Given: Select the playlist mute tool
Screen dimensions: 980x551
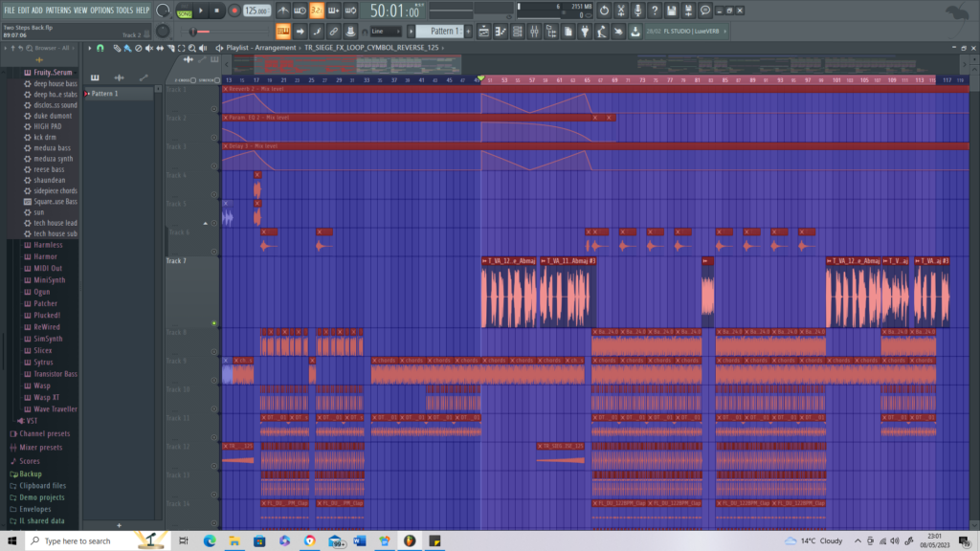Looking at the screenshot, I should [149, 48].
